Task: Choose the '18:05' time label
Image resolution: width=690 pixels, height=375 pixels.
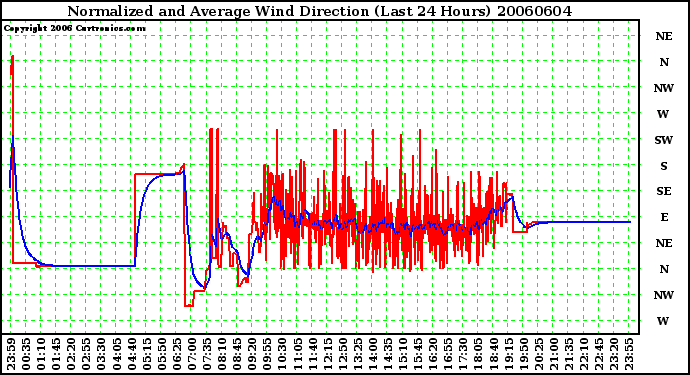Action: pyautogui.click(x=478, y=354)
